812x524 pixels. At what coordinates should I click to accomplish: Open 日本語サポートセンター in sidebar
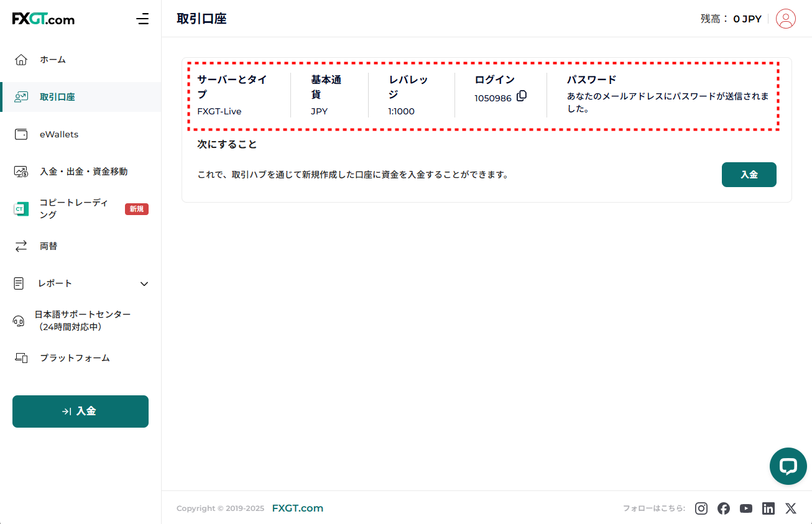[x=82, y=321]
